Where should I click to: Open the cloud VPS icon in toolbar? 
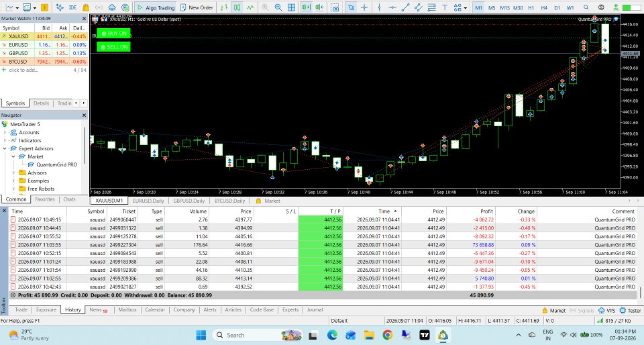pyautogui.click(x=112, y=7)
